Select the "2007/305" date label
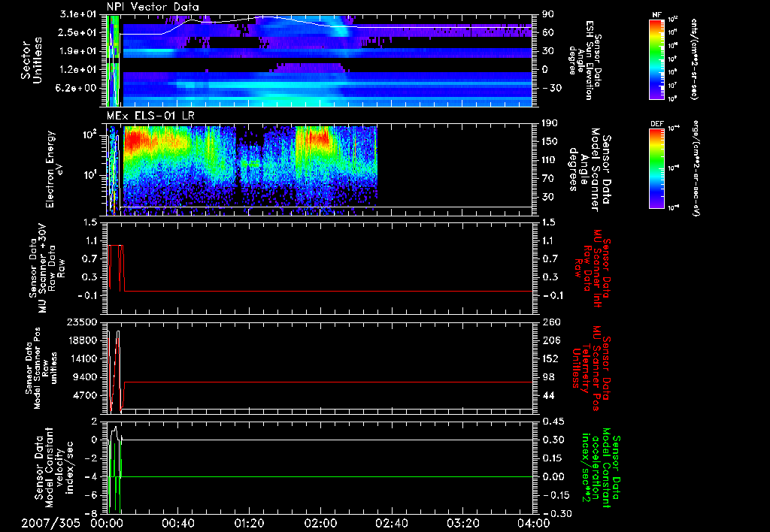The height and width of the screenshot is (532, 770). [50, 523]
